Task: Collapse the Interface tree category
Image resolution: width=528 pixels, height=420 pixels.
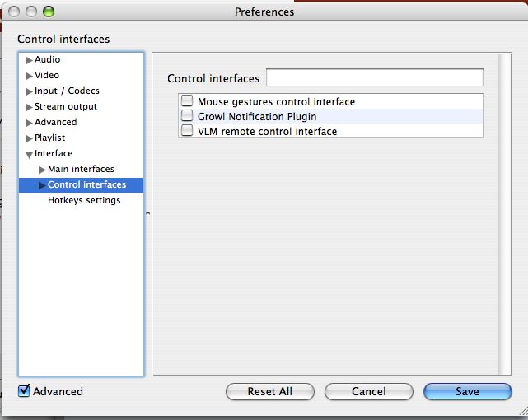Action: (29, 155)
